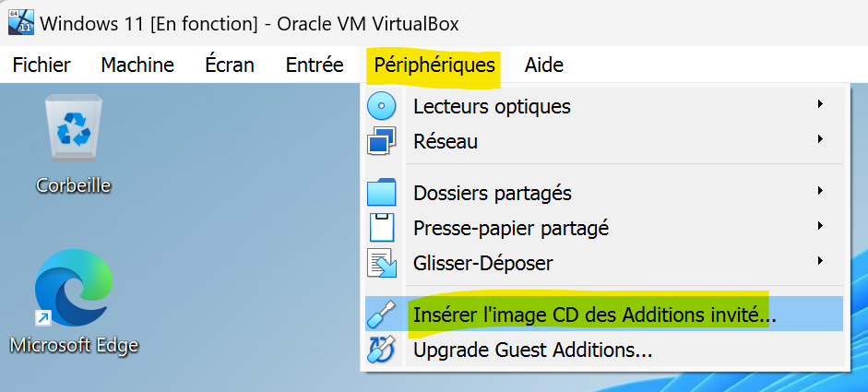This screenshot has width=868, height=392.
Task: Click the VirtualBox VM icon in title bar
Action: pyautogui.click(x=21, y=22)
